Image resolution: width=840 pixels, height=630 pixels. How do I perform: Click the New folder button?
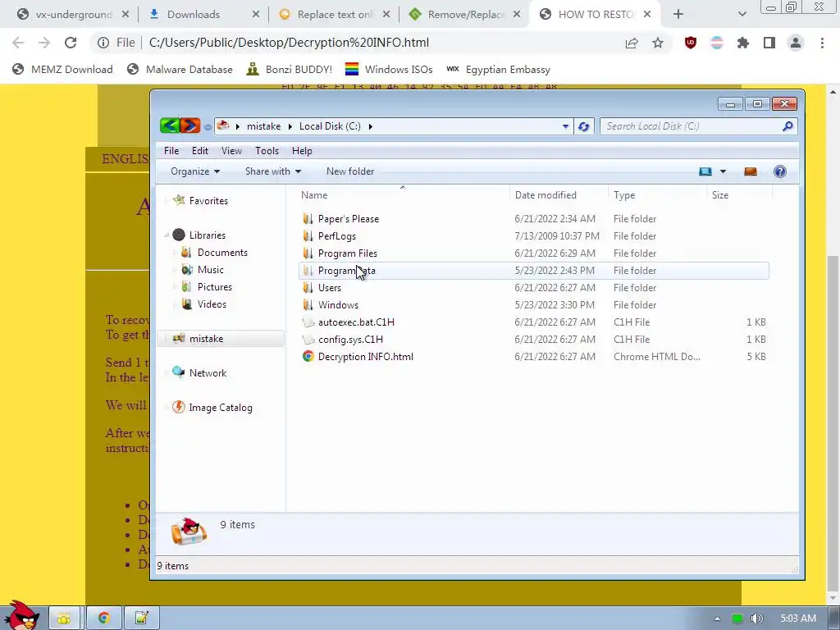pyautogui.click(x=350, y=171)
